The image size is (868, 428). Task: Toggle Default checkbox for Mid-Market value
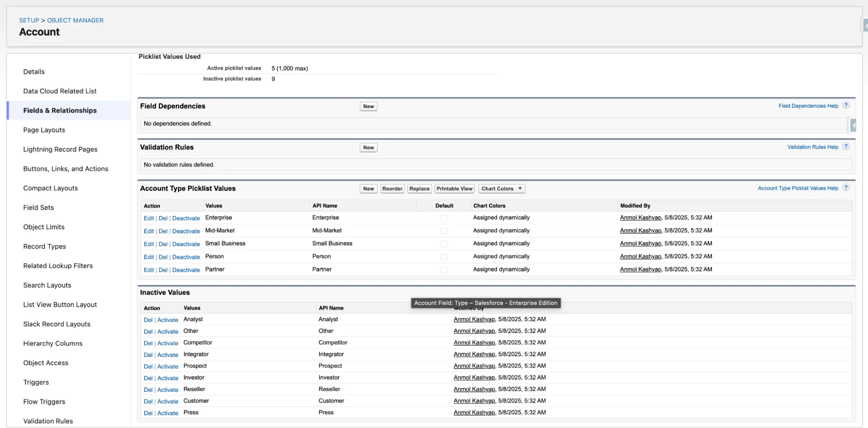444,231
